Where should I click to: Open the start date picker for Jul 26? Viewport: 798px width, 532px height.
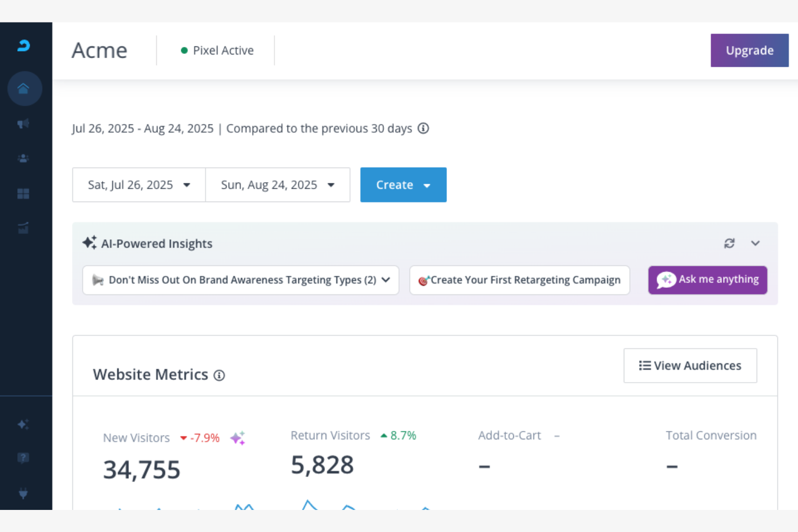coord(139,184)
